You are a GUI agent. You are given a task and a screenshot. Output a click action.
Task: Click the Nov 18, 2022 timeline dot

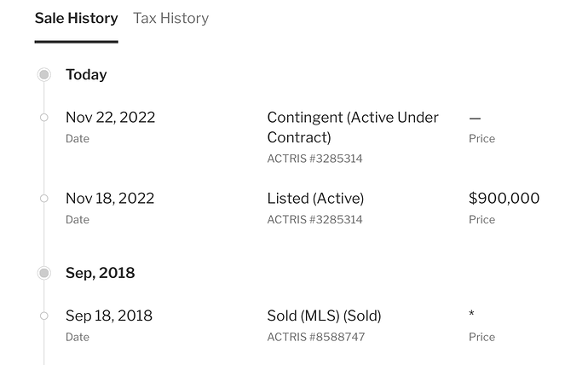pyautogui.click(x=43, y=199)
